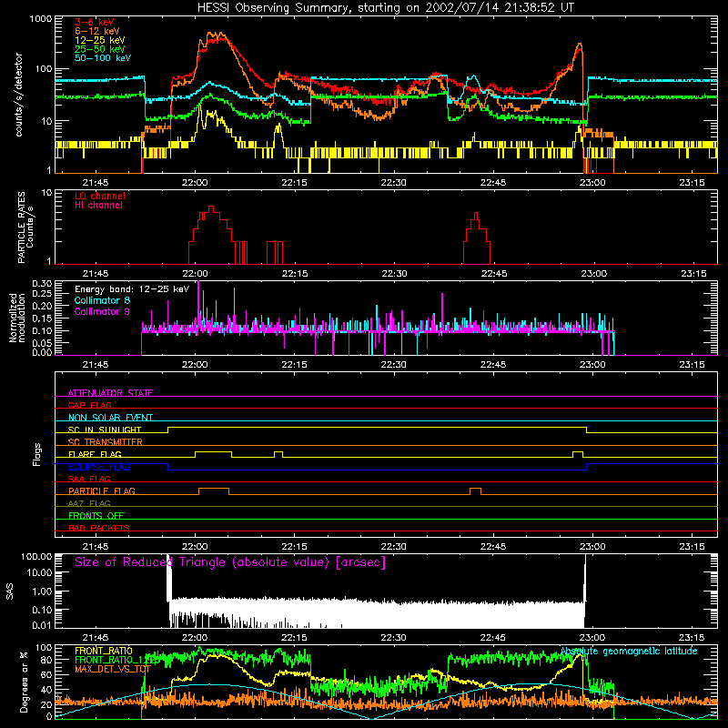Click the 100.00 tick on SAS axis
The width and height of the screenshot is (728, 728).
[36, 557]
